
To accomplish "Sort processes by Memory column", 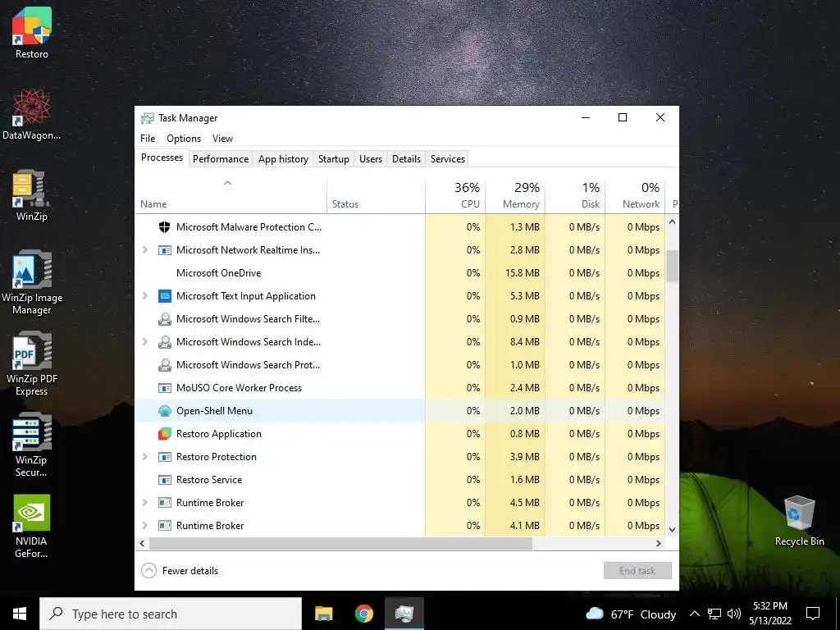I will 515,197.
